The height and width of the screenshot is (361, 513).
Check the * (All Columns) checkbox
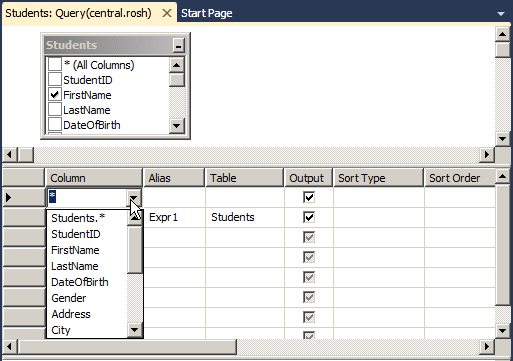point(55,65)
